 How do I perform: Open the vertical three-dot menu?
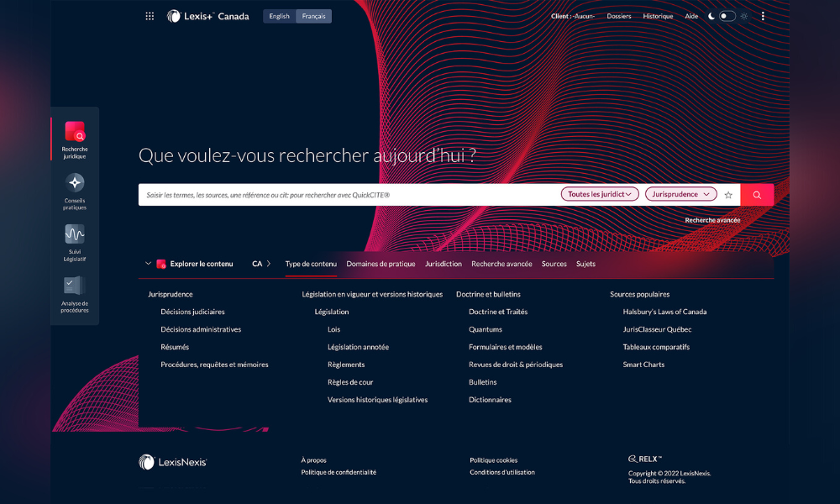click(x=763, y=16)
